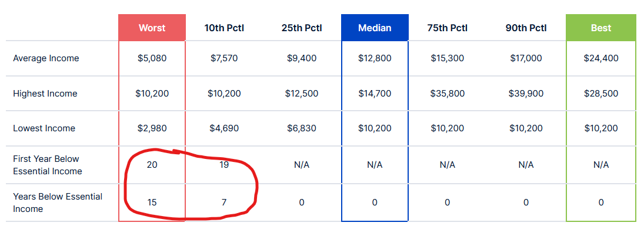Image resolution: width=644 pixels, height=229 pixels.
Task: Click the 25th Pctl column header
Action: (x=302, y=28)
